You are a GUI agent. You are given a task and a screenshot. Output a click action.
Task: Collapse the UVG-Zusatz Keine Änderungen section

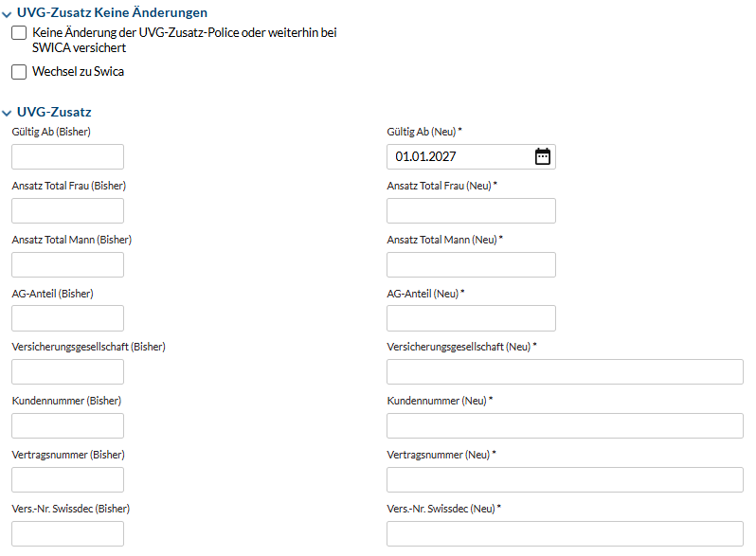[x=7, y=14]
